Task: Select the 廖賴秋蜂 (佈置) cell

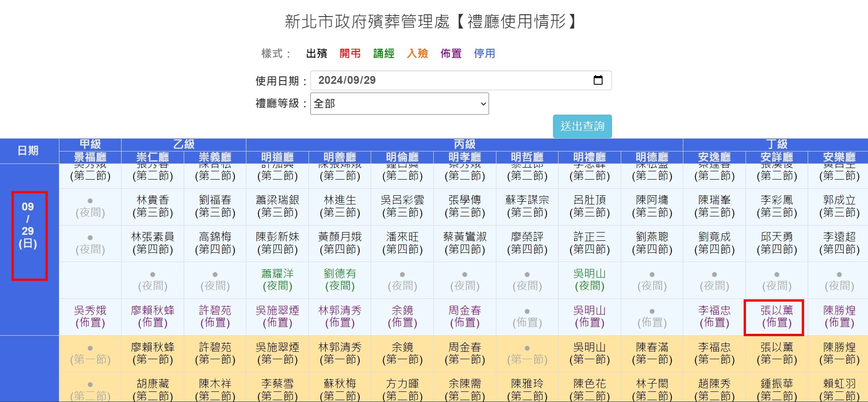Action: (152, 317)
